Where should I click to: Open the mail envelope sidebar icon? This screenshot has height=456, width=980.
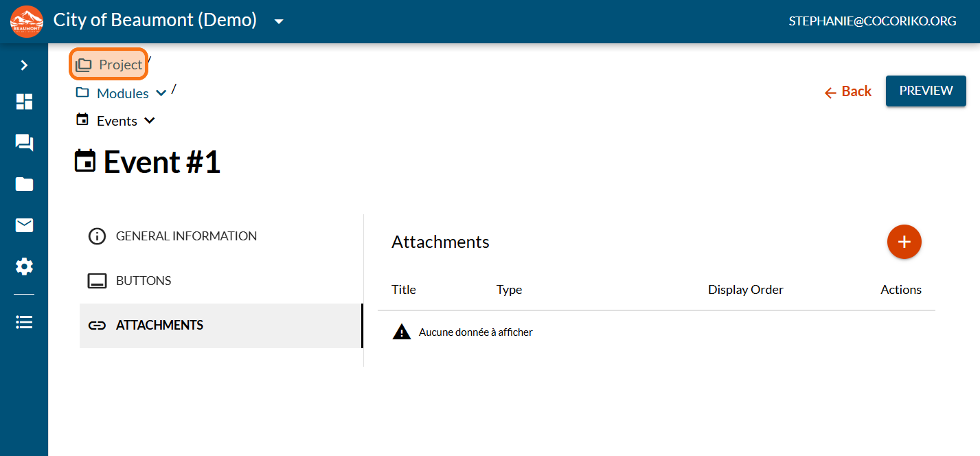point(24,225)
